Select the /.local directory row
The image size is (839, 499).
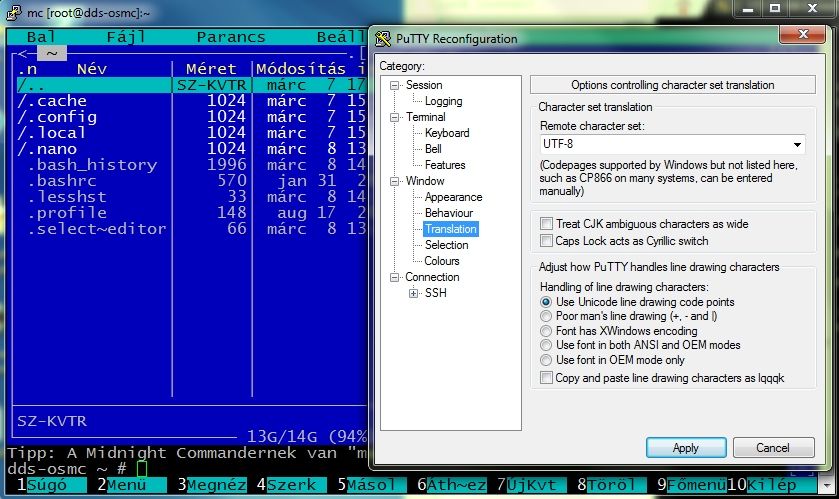190,133
